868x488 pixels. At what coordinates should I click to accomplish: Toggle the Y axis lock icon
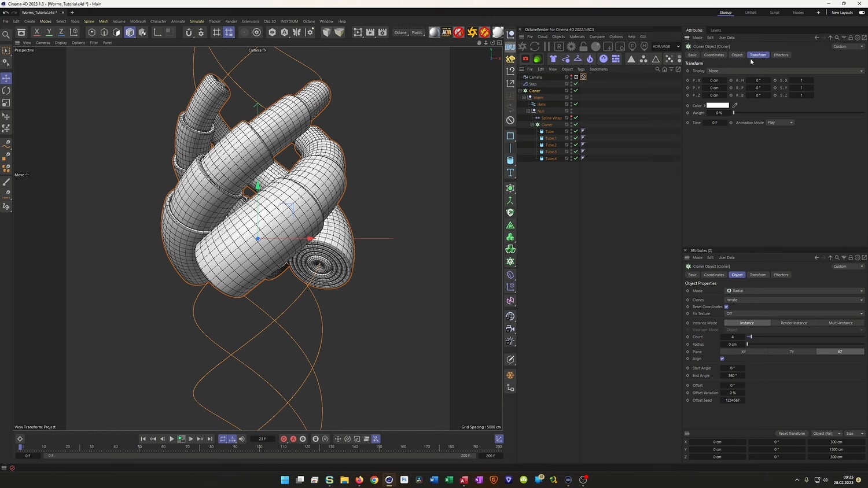(x=49, y=32)
